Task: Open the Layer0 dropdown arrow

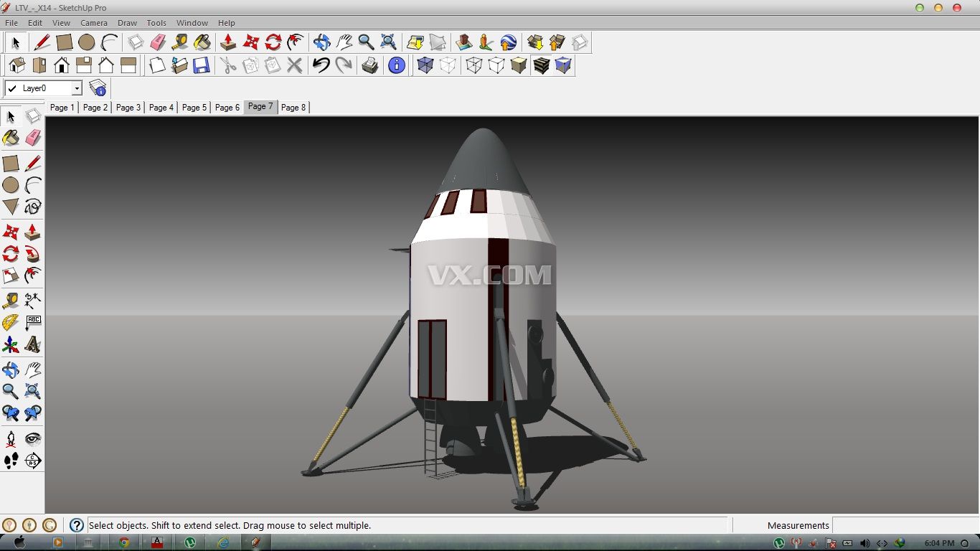Action: 77,88
